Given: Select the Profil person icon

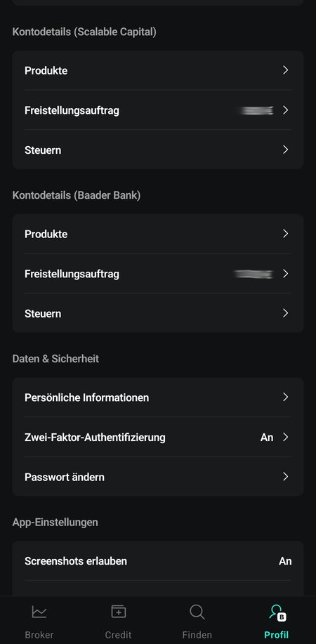Looking at the screenshot, I should [277, 612].
